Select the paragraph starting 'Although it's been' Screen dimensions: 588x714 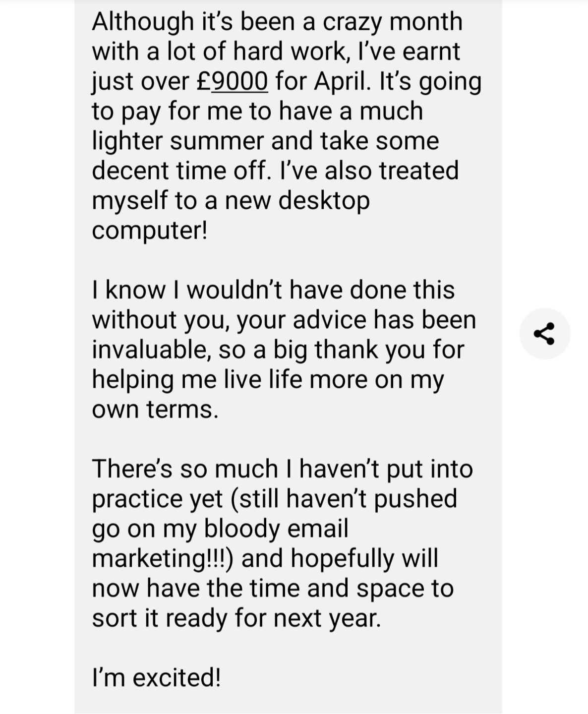tap(287, 126)
